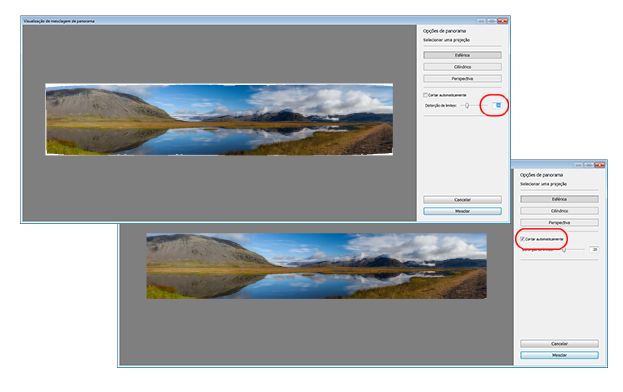The image size is (623, 392).
Task: Click the boundary distortion slider handle, lower window
Action: pyautogui.click(x=564, y=250)
